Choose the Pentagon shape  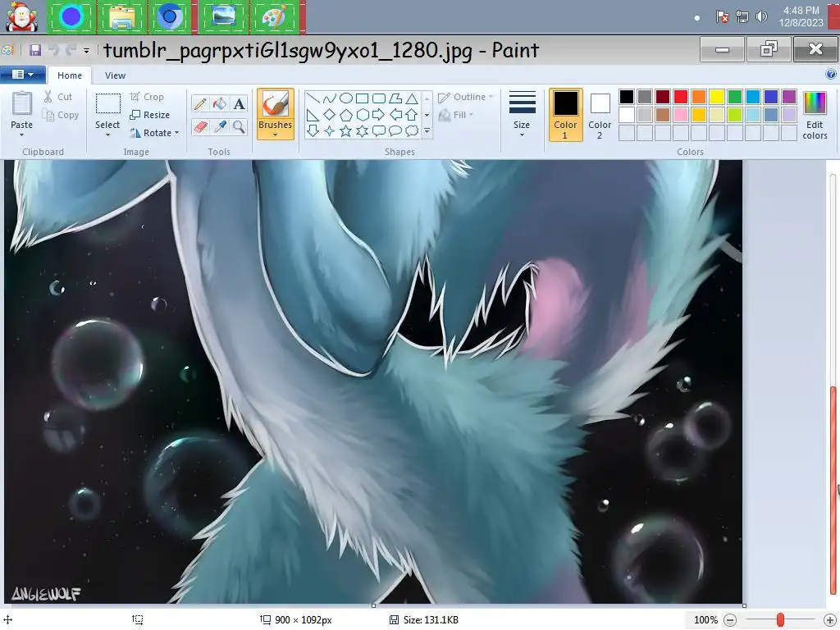(x=346, y=115)
